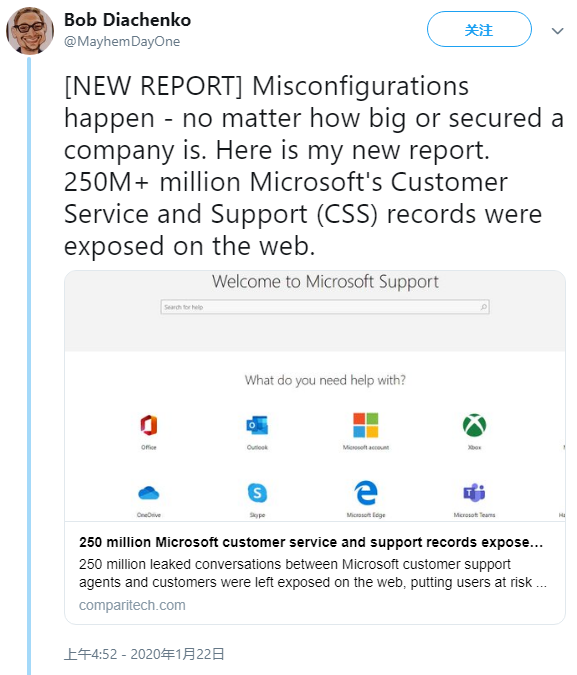Viewport: 577px width, 675px height.
Task: Click the Outlook icon in preview
Action: (x=257, y=425)
